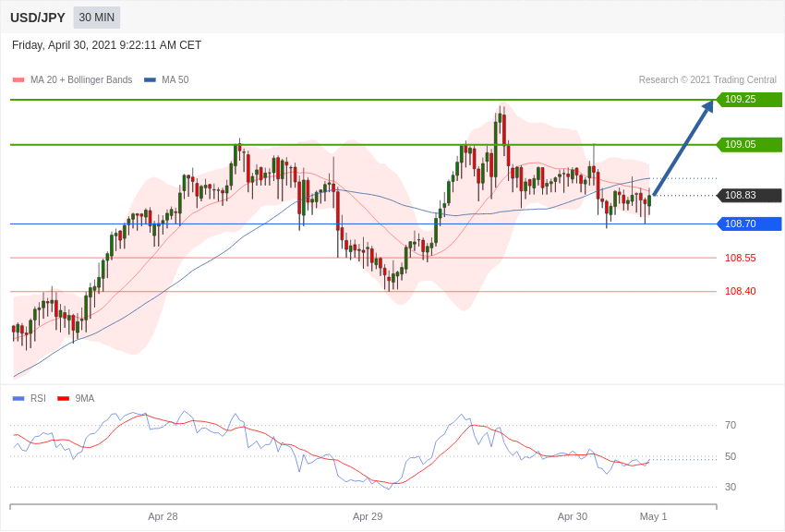785x532 pixels.
Task: Toggle the RSI legend label
Action: tap(38, 398)
